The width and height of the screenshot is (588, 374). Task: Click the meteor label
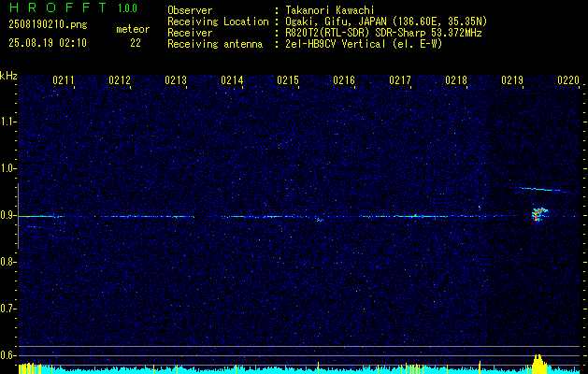133,29
